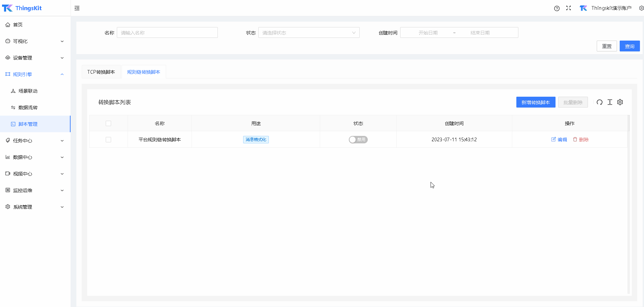Select the 平台规则链转换脚本 row checkbox
This screenshot has width=644, height=307.
108,140
